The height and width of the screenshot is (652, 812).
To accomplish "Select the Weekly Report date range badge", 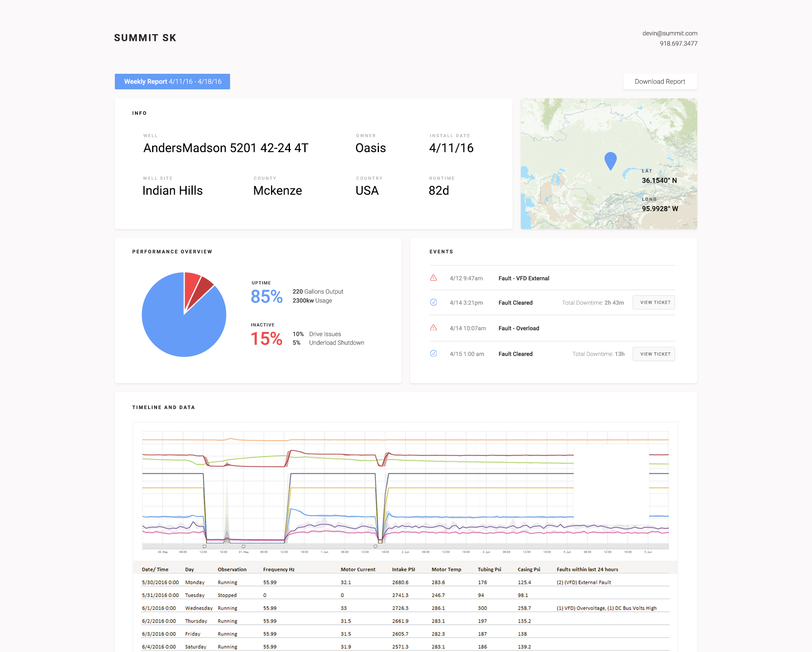I will pos(172,82).
